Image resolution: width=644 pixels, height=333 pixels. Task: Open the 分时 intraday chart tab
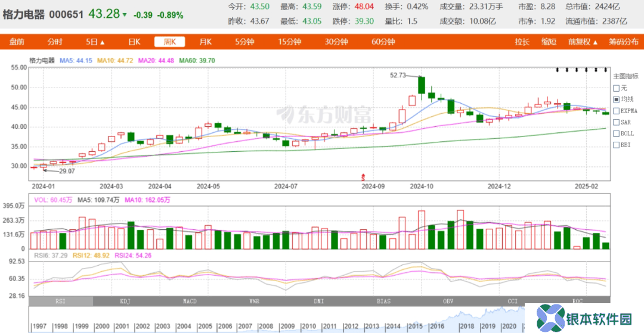tap(55, 42)
